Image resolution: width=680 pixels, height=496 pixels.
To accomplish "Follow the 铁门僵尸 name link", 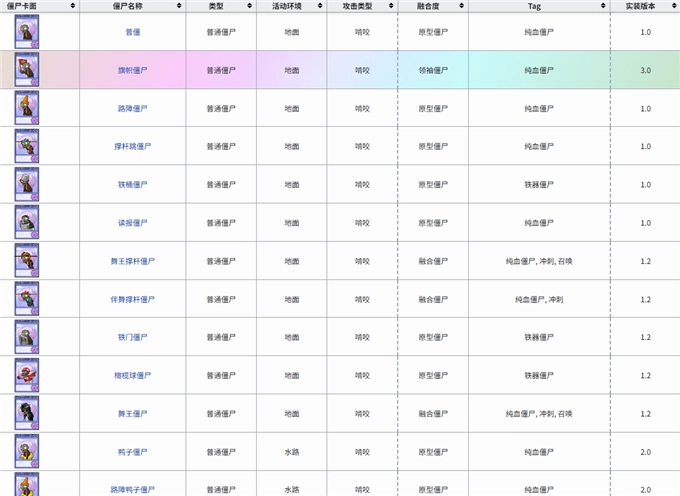I will tap(132, 337).
